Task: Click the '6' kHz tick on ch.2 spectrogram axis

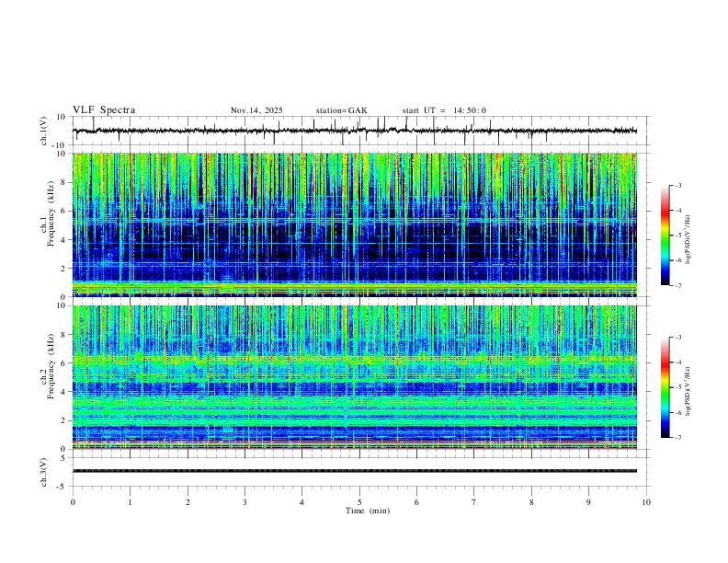Action: 63,363
